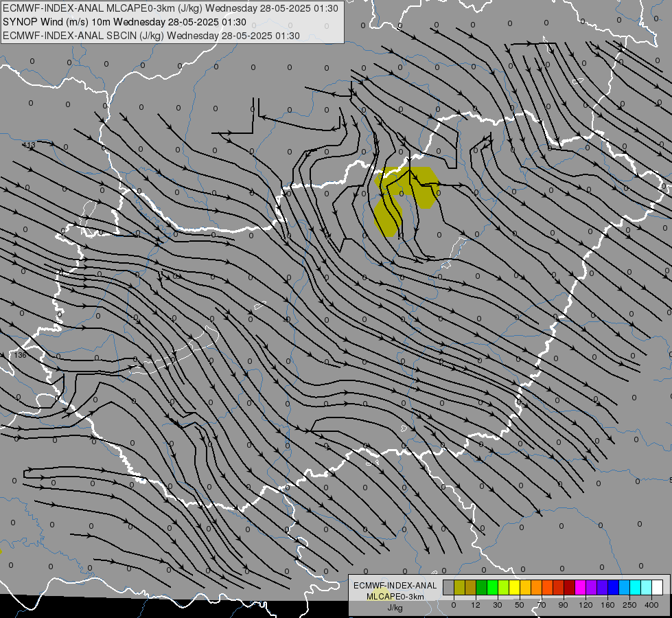Select the dark red legend swatch
The height and width of the screenshot is (618, 672).
point(569,587)
